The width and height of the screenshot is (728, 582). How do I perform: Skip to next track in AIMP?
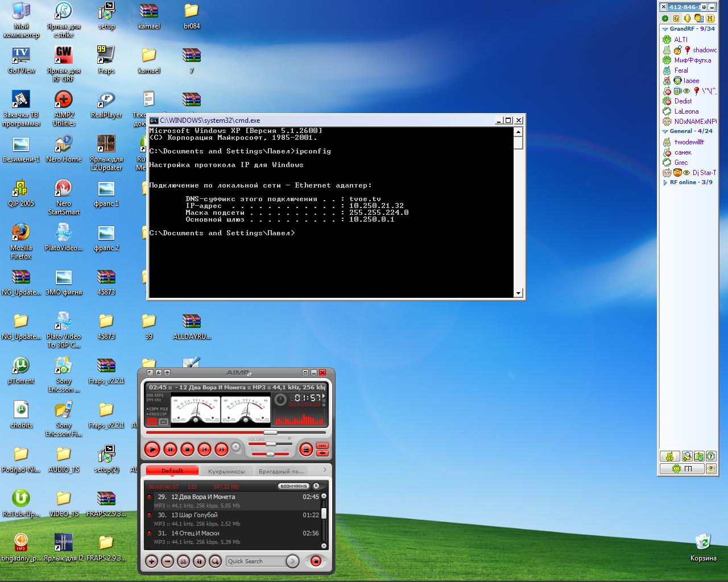(221, 450)
